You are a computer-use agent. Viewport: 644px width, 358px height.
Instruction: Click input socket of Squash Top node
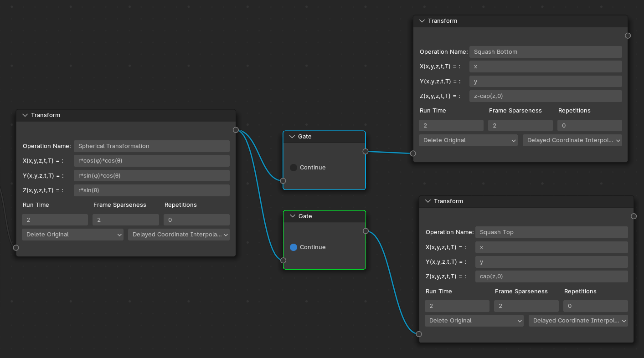coord(419,334)
